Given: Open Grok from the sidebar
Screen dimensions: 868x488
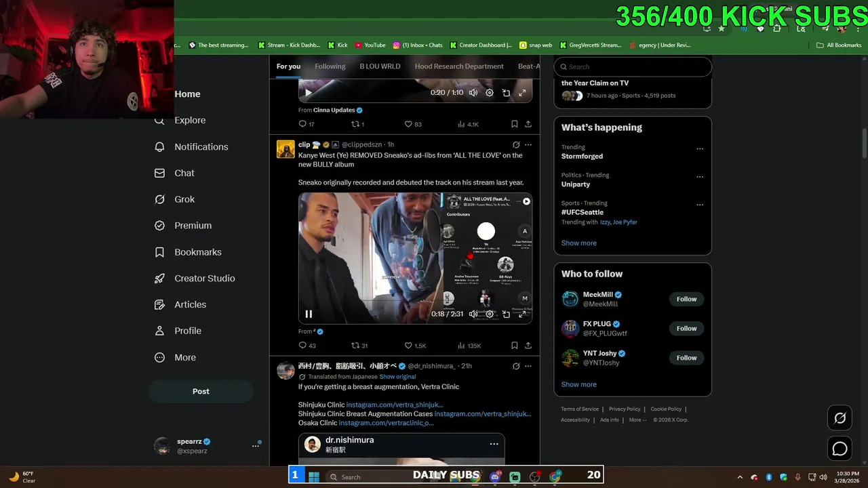Looking at the screenshot, I should pos(175,199).
